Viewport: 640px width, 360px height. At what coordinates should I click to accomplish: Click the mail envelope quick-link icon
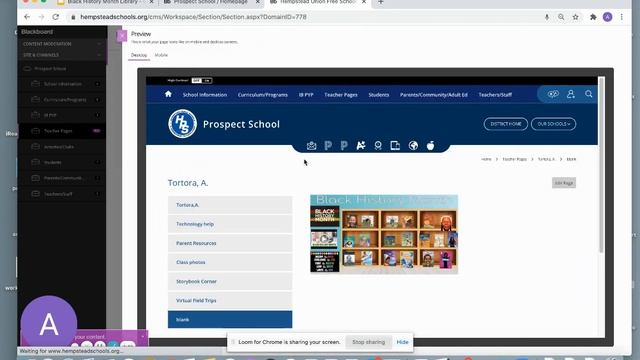click(x=311, y=146)
